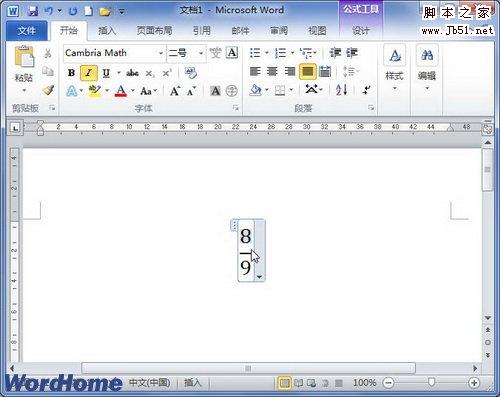Apply text highlight color
The width and height of the screenshot is (500, 397).
click(x=95, y=91)
